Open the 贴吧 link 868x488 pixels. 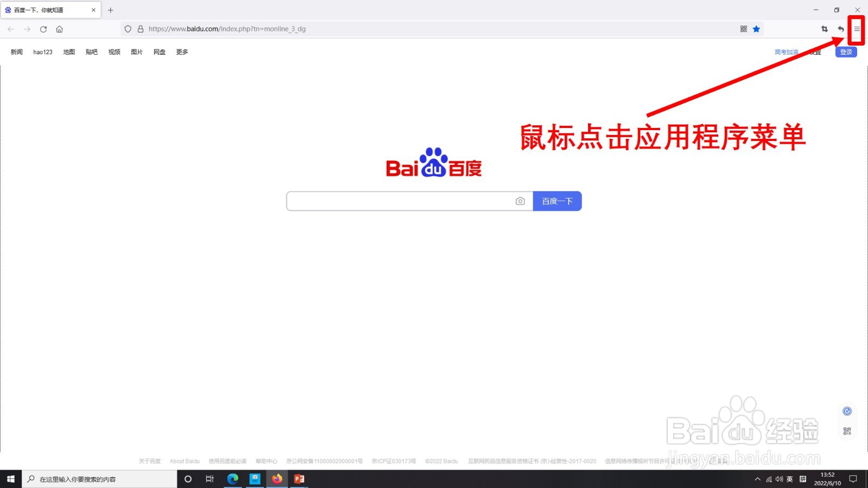click(x=92, y=52)
